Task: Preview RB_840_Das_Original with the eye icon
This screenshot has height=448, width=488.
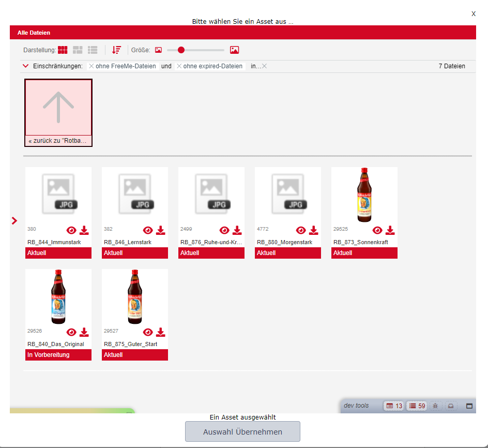Action: pyautogui.click(x=71, y=332)
